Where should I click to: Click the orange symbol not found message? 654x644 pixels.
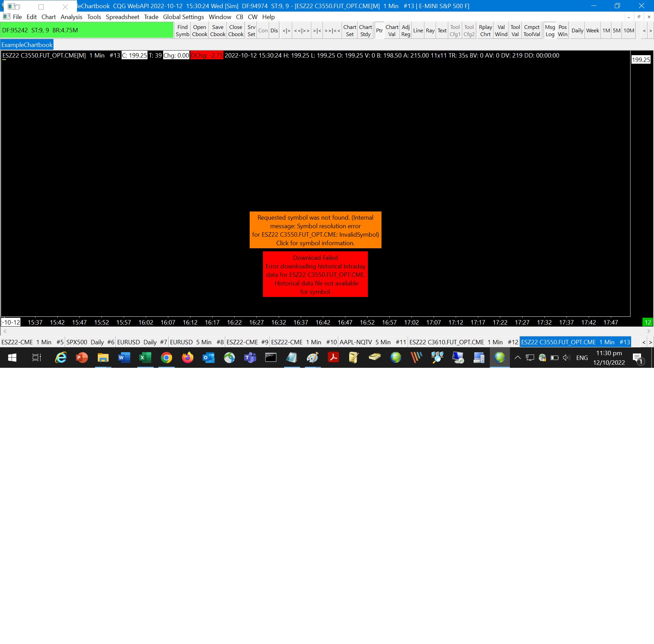click(315, 230)
